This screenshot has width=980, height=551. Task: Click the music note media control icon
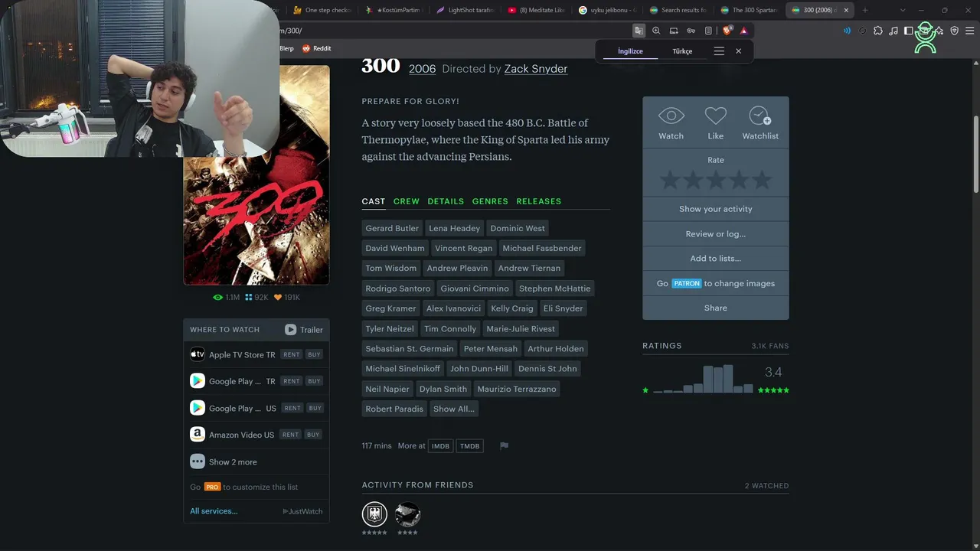tap(893, 31)
